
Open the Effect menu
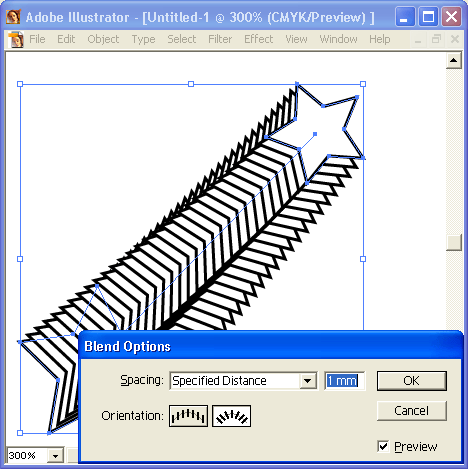click(258, 39)
